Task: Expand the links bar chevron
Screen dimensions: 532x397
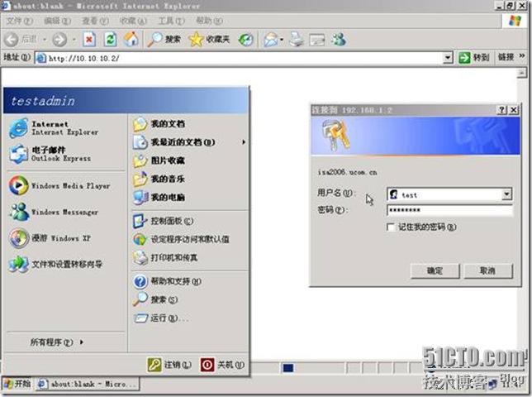Action: click(x=522, y=55)
